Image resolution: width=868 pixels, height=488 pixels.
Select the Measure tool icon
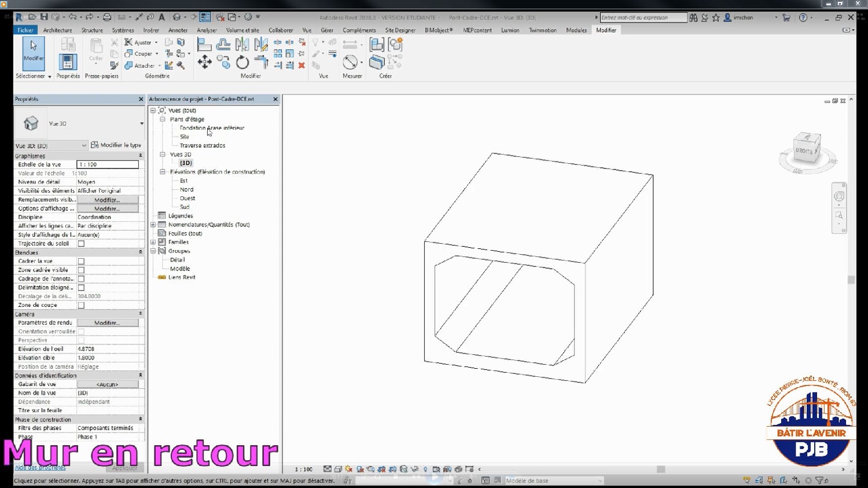(350, 62)
